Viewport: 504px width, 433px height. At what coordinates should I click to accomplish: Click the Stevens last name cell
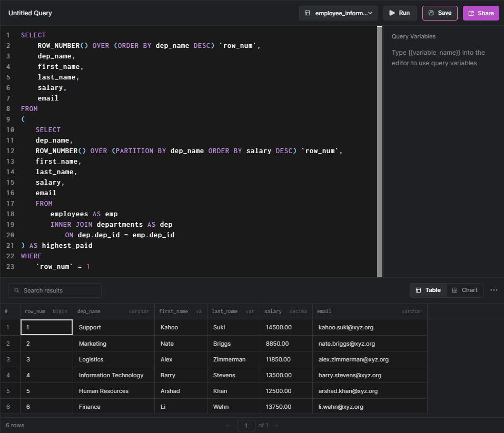pyautogui.click(x=233, y=375)
